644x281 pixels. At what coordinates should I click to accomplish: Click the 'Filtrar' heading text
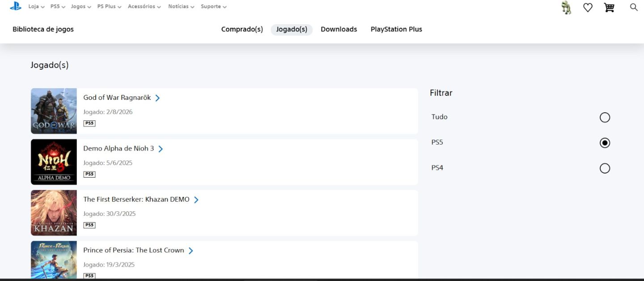441,93
